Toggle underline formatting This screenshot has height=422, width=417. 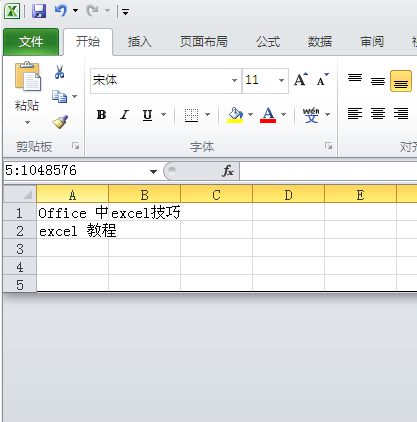pos(147,115)
